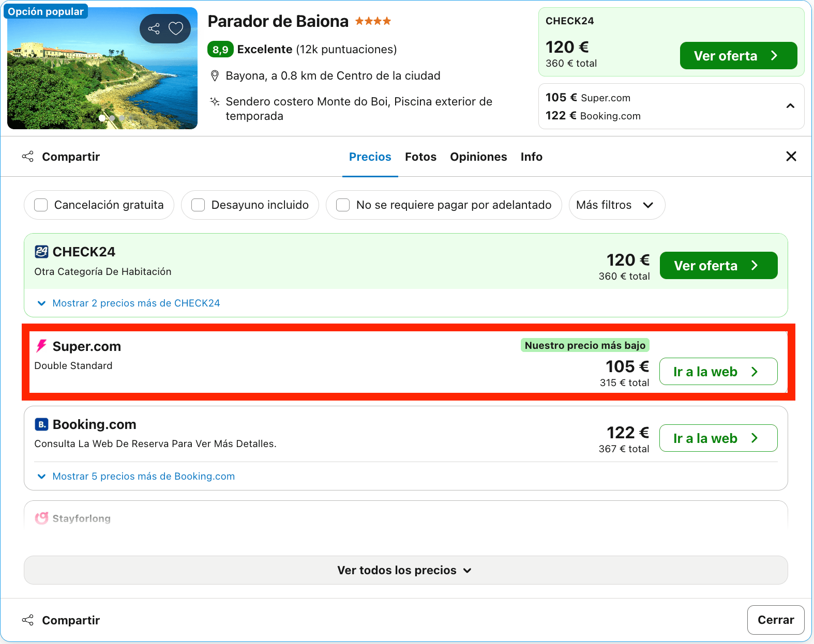Screen dimensions: 814x644
Task: Click Ver oferta in top CHECK24 card
Action: (738, 56)
